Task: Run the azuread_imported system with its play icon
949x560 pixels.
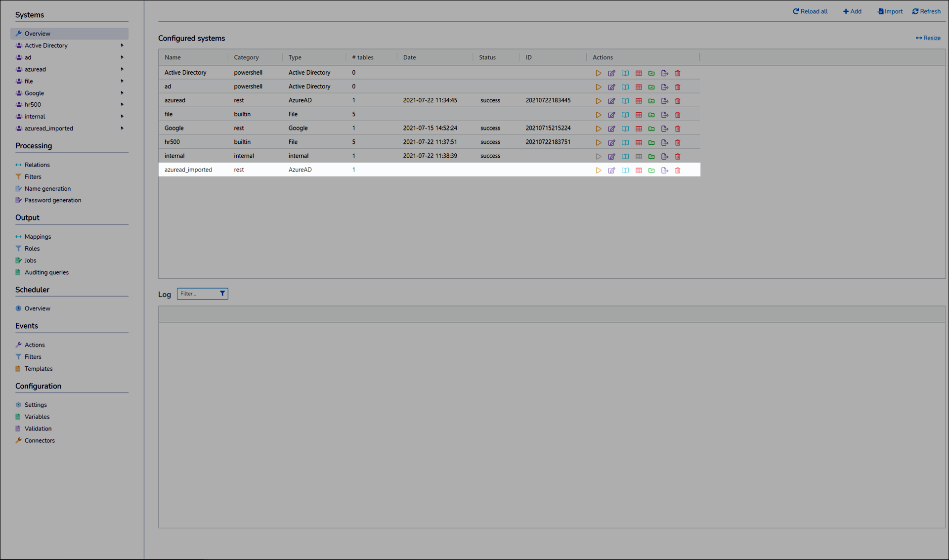Action: click(598, 170)
